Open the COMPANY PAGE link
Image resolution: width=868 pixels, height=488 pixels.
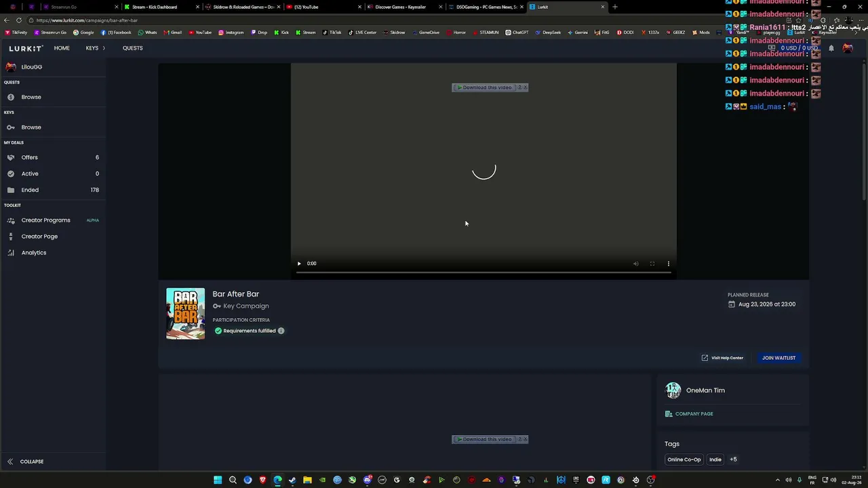(690, 414)
